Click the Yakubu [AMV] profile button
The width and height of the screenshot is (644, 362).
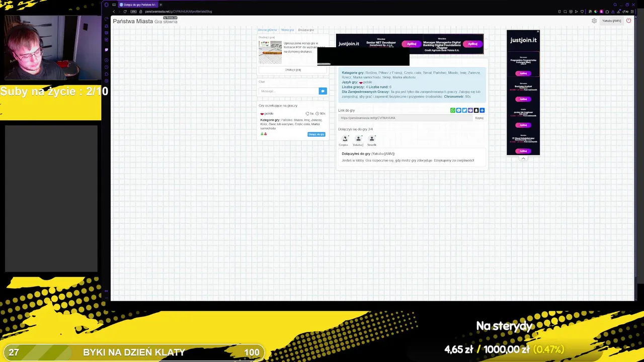(611, 21)
